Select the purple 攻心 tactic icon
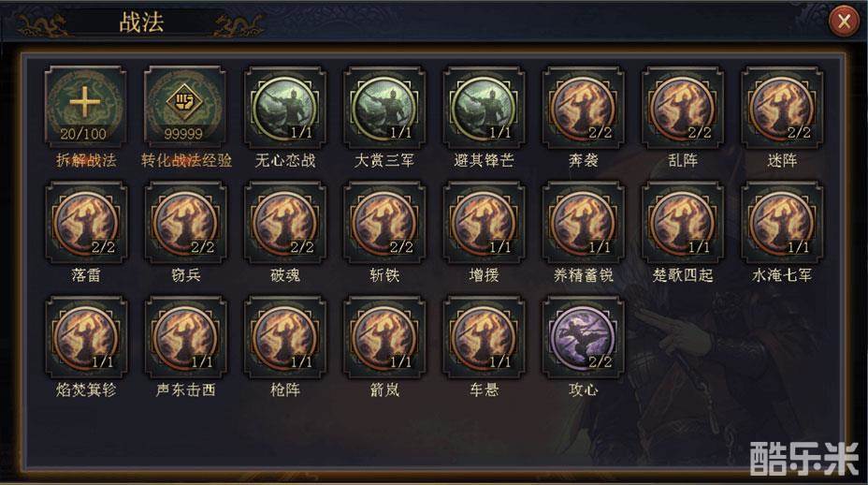The width and height of the screenshot is (868, 485). click(583, 336)
